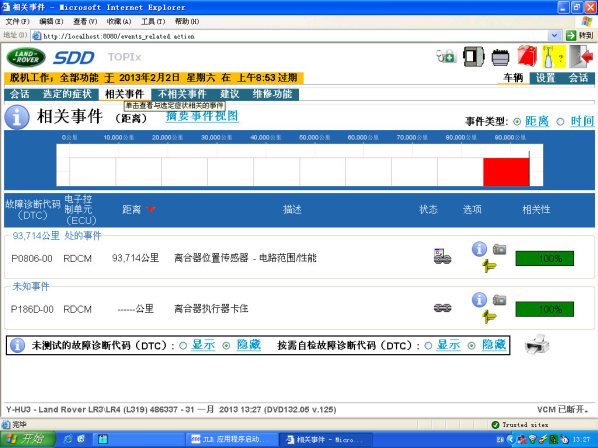Switch to the 不相关事件 tab
598x448 pixels.
coord(182,94)
